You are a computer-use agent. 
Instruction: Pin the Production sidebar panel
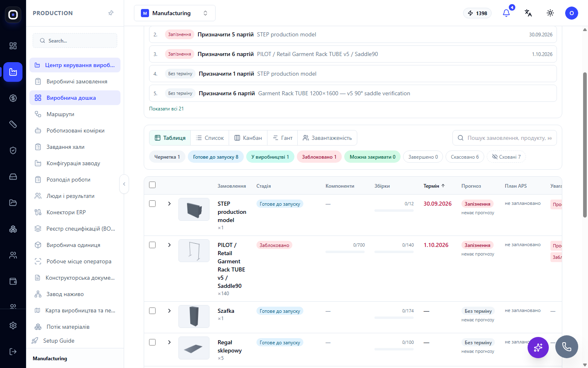[111, 13]
